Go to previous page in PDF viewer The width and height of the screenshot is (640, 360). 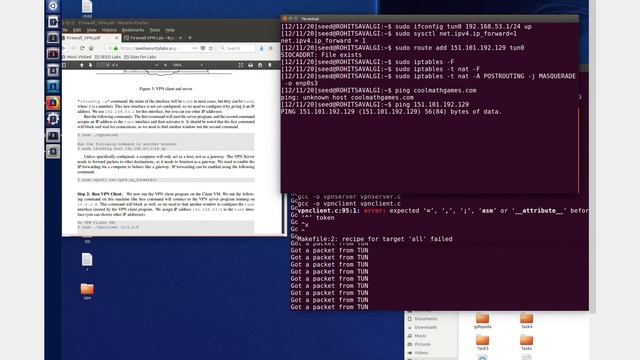tap(82, 65)
